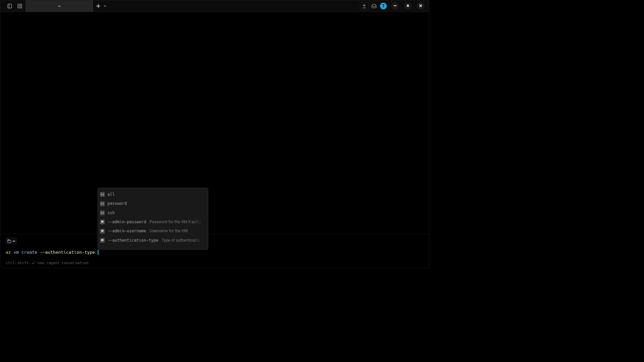
Task: Choose the --authentication-type flag suggestion
Action: (153, 240)
